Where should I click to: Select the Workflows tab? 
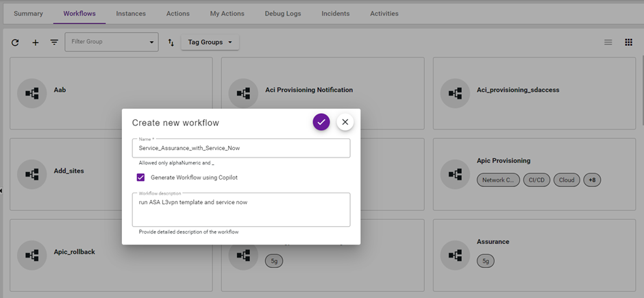click(79, 14)
